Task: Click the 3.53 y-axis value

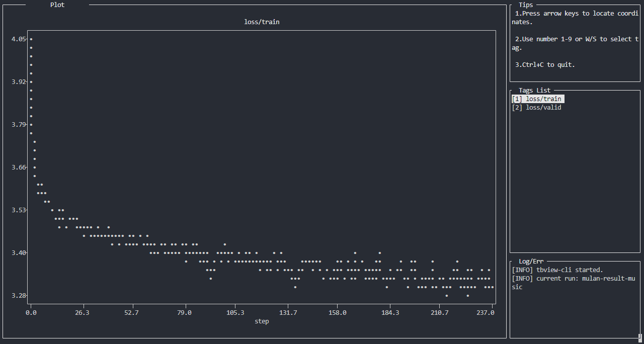Action: 19,210
